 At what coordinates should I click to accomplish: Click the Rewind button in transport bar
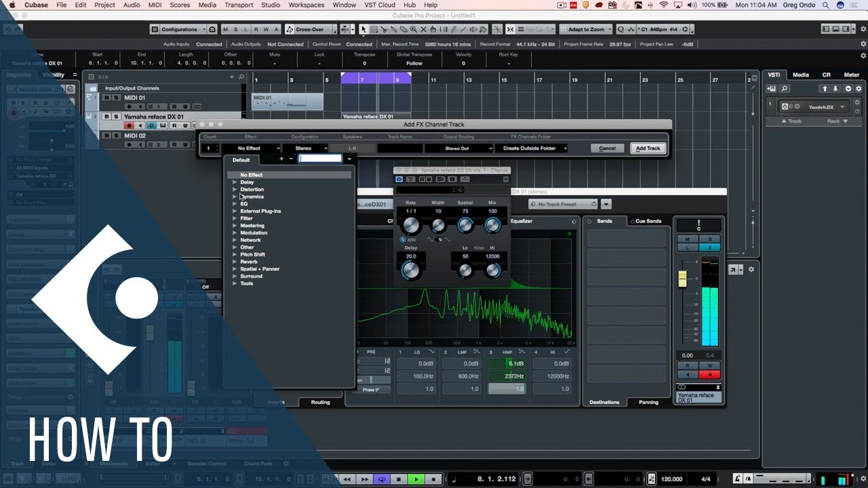click(x=348, y=479)
